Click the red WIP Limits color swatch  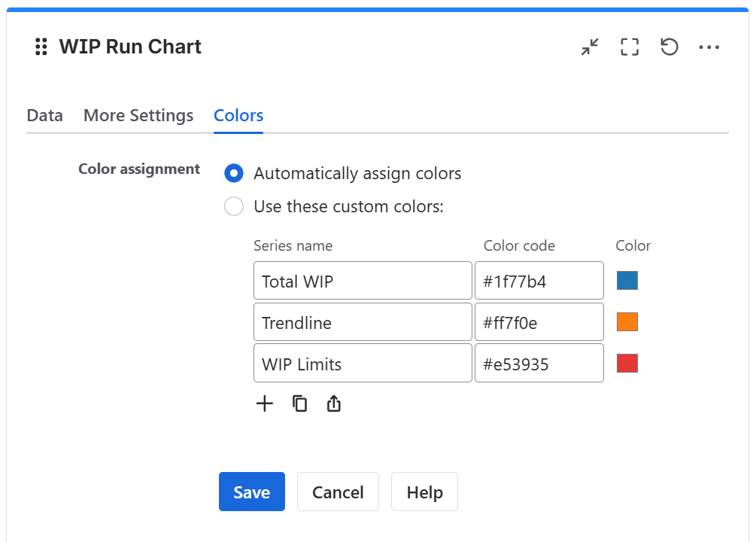(627, 363)
